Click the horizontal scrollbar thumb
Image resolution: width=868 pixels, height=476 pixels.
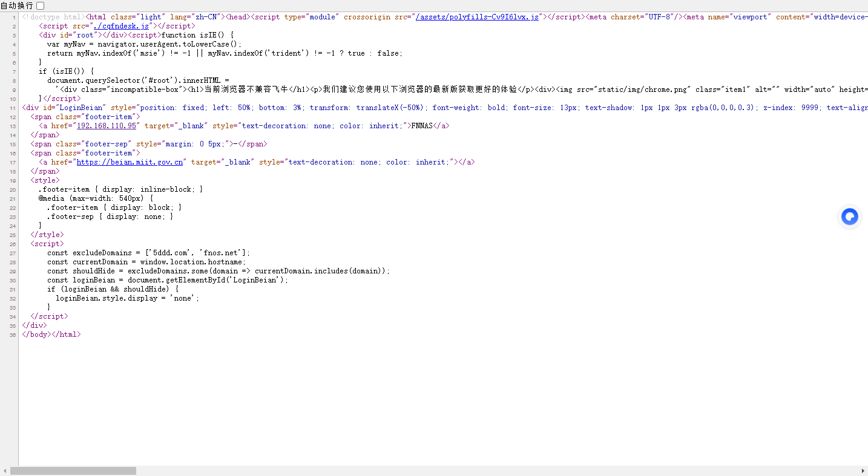point(73,470)
